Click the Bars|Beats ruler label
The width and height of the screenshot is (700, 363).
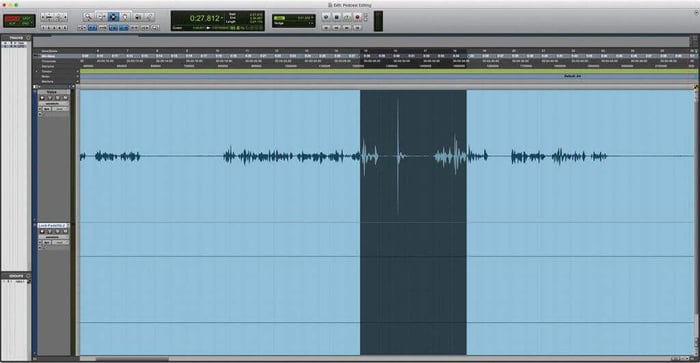click(x=49, y=51)
